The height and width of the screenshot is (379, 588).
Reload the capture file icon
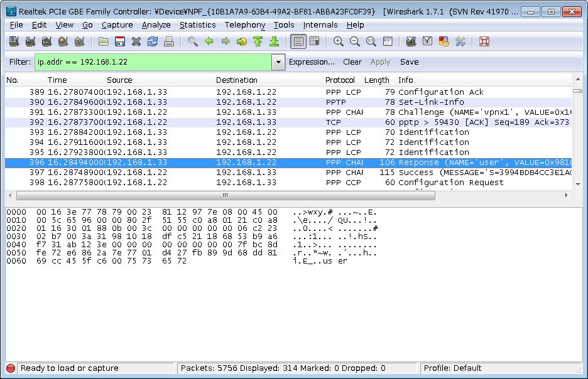[153, 41]
